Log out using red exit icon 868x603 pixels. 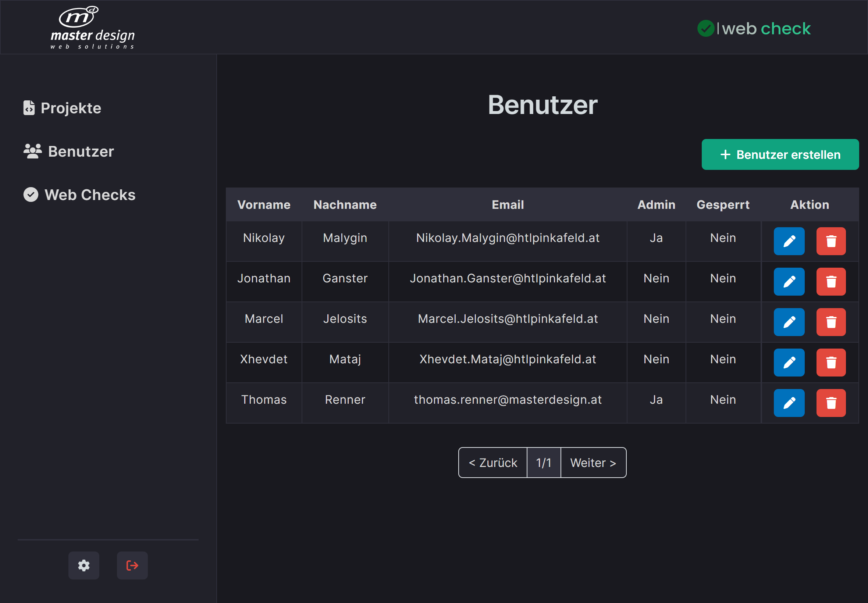coord(132,565)
